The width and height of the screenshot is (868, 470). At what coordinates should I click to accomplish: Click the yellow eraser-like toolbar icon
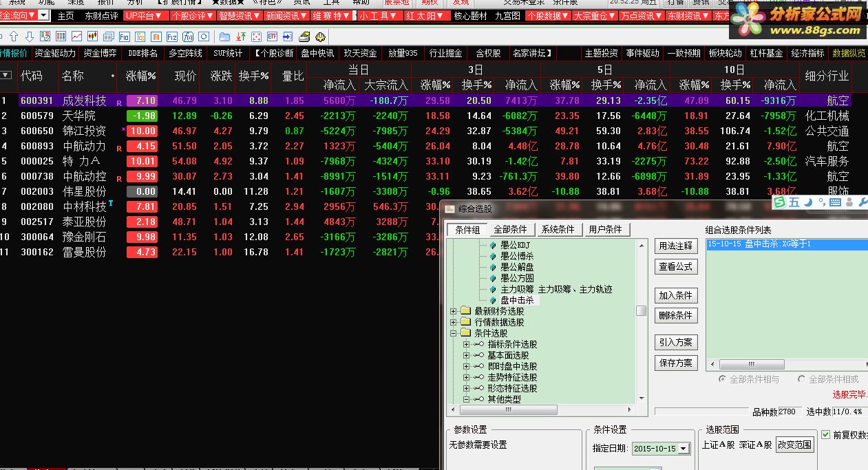(x=304, y=36)
